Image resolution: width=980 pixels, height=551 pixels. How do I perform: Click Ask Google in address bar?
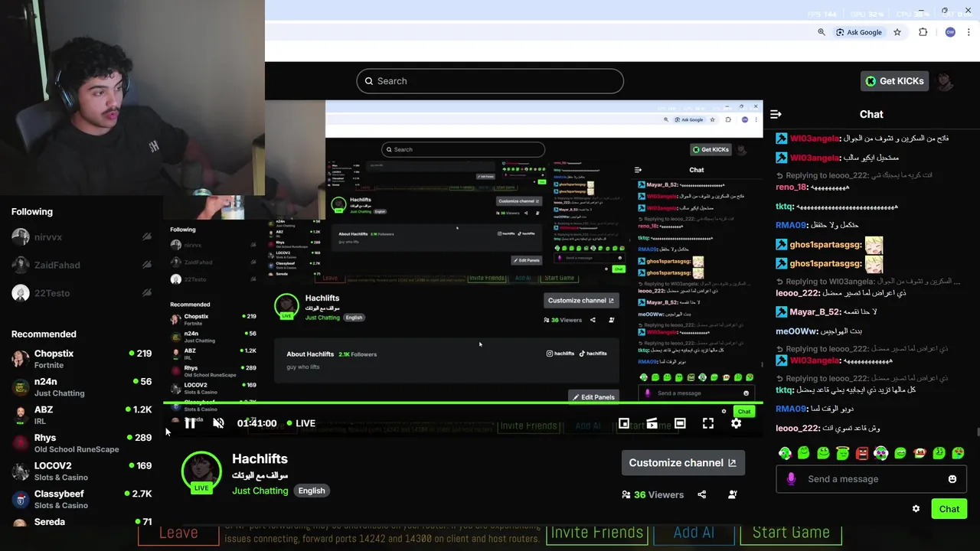coord(858,32)
